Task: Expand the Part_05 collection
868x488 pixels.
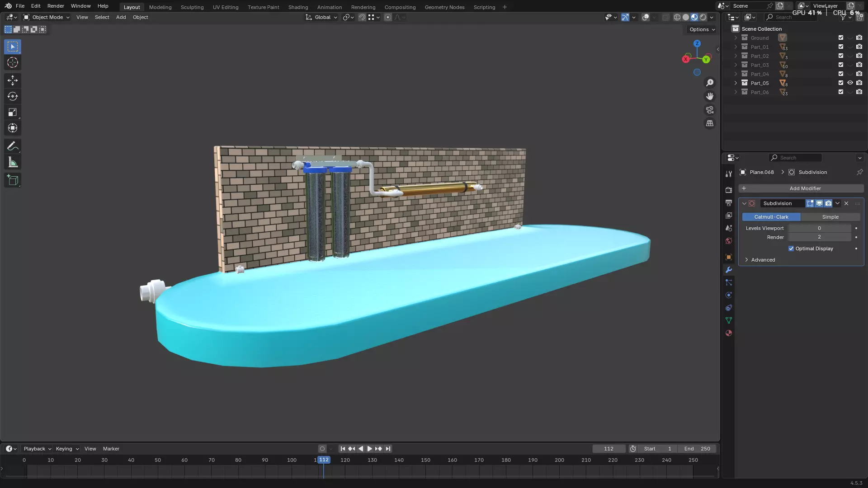Action: [736, 83]
